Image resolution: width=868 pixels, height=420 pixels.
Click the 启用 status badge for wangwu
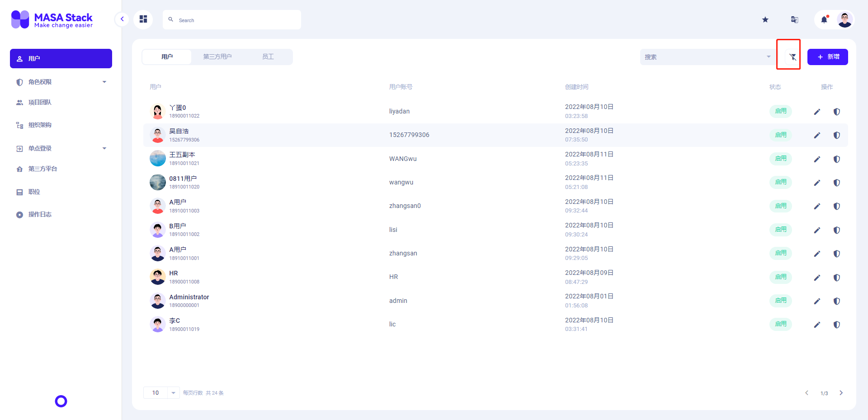[781, 182]
